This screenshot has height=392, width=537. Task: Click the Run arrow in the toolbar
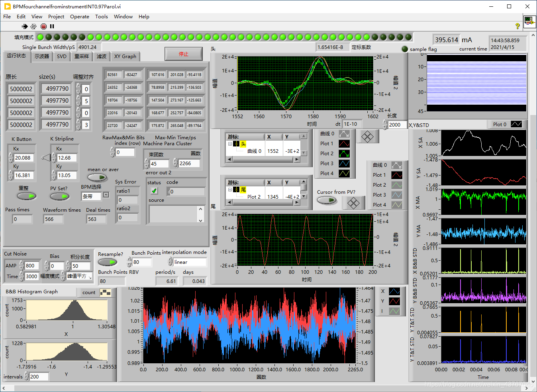[x=25, y=26]
